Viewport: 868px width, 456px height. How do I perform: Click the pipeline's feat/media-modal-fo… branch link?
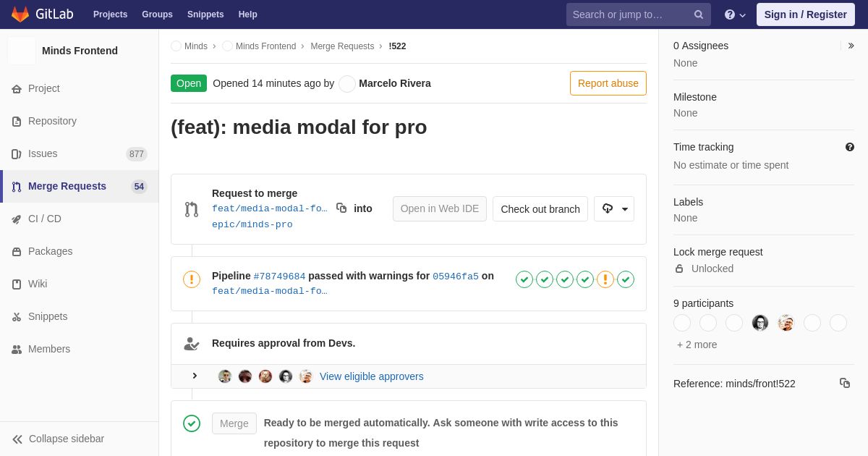pyautogui.click(x=270, y=291)
